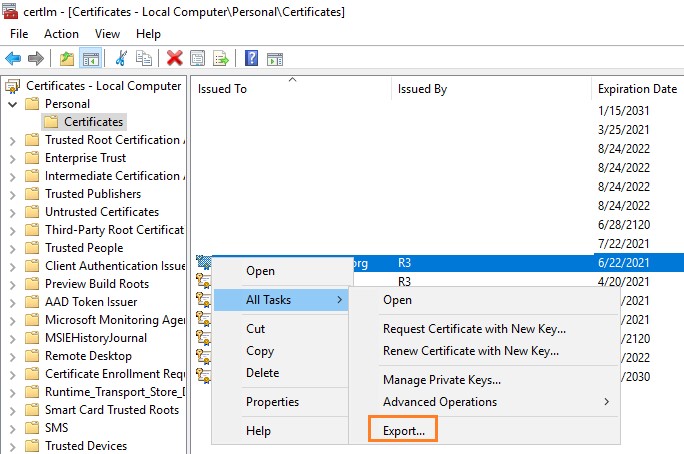
Task: Collapse the Personal tree node
Action: point(13,104)
